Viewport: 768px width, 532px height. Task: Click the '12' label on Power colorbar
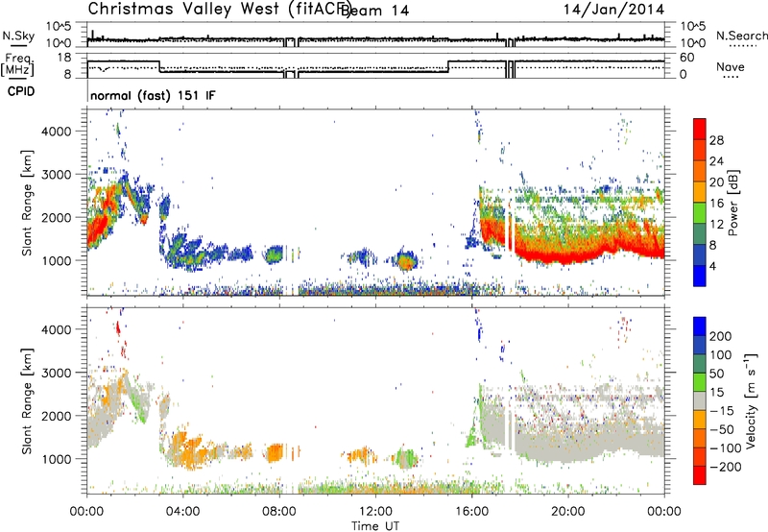(716, 225)
